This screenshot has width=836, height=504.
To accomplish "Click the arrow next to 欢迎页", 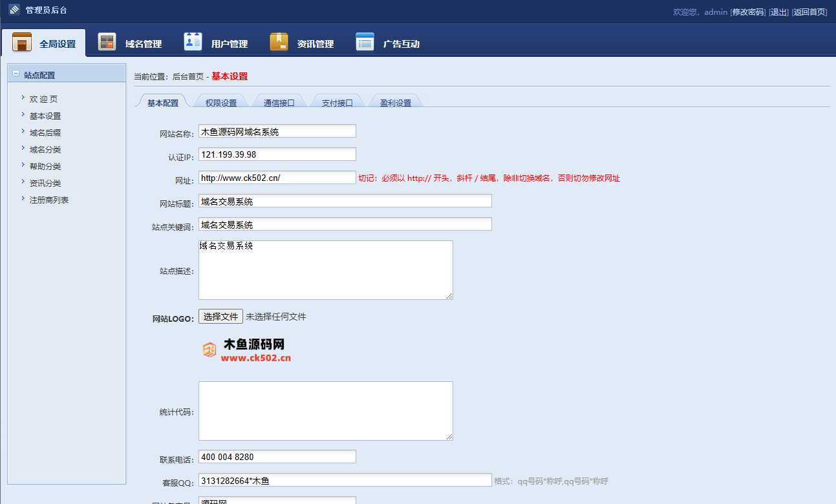I will click(23, 98).
